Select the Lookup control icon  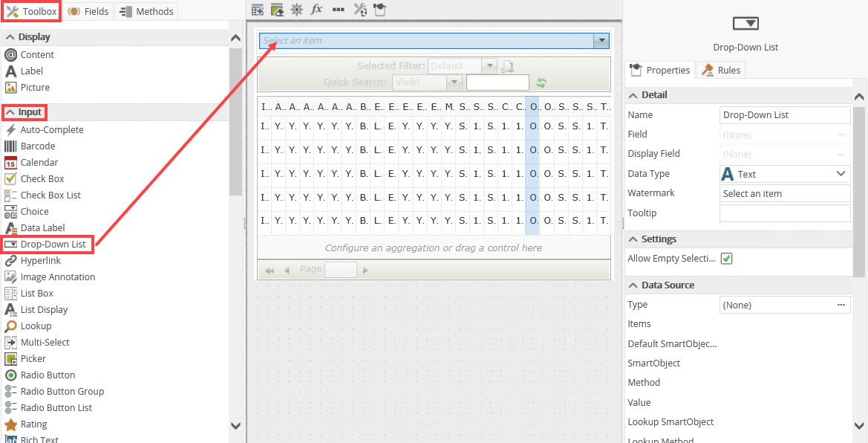tap(10, 326)
